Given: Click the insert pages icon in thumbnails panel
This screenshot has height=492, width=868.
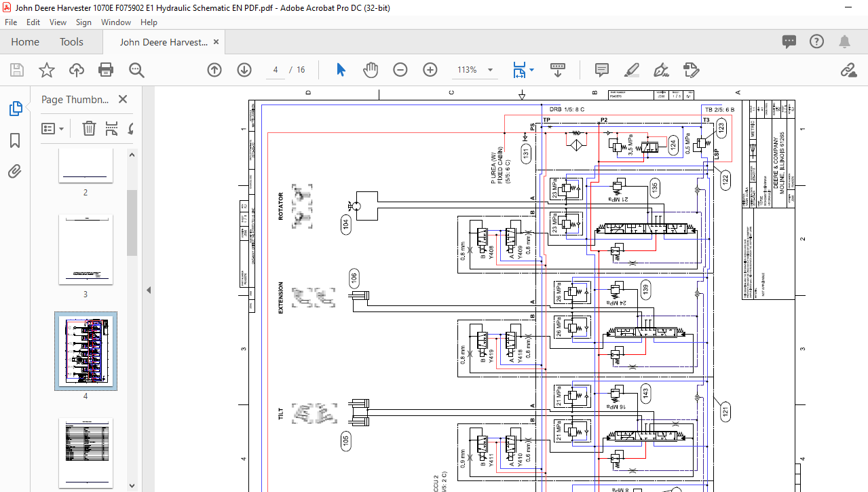Looking at the screenshot, I should [x=112, y=128].
